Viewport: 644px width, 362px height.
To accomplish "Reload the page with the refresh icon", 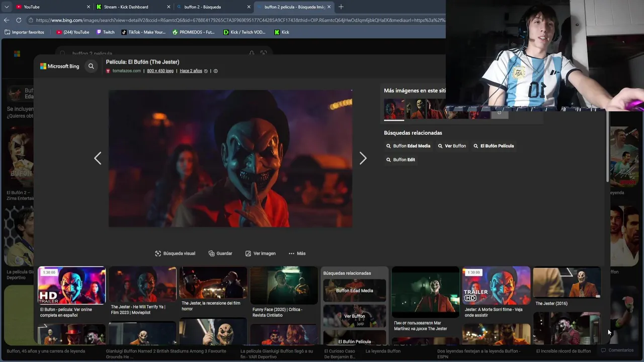I will pos(19,20).
